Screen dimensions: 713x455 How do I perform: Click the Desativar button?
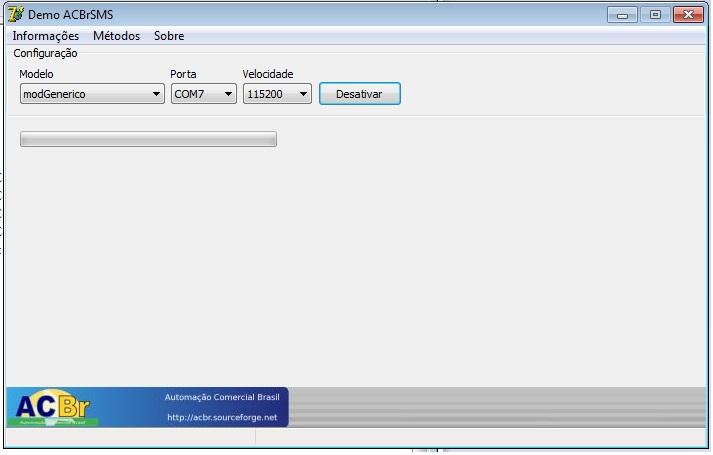[x=360, y=94]
